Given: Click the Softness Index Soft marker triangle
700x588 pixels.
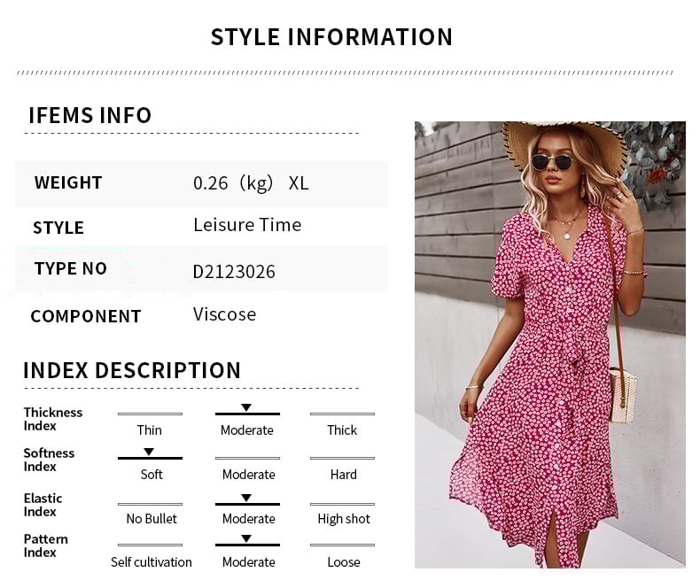Looking at the screenshot, I should point(149,452).
